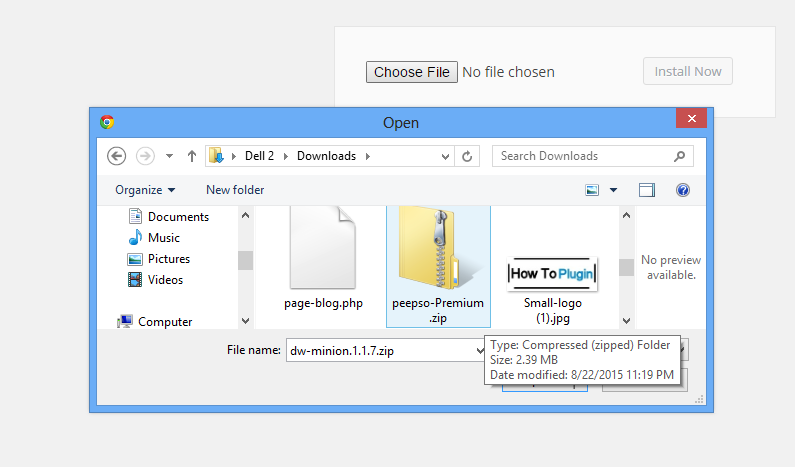This screenshot has width=795, height=467.
Task: Select Pictures in navigation pane
Action: pos(169,259)
